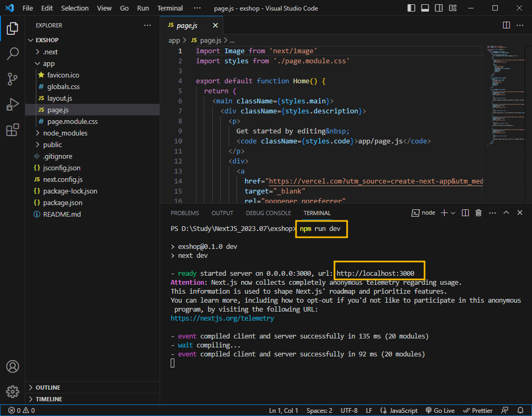Screen dimensions: 532x416
Task: Split the terminal
Action: (x=465, y=213)
